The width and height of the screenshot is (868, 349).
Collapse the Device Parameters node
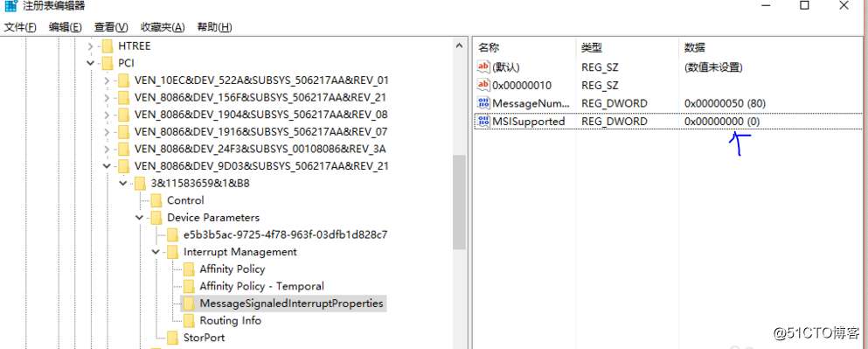(140, 218)
